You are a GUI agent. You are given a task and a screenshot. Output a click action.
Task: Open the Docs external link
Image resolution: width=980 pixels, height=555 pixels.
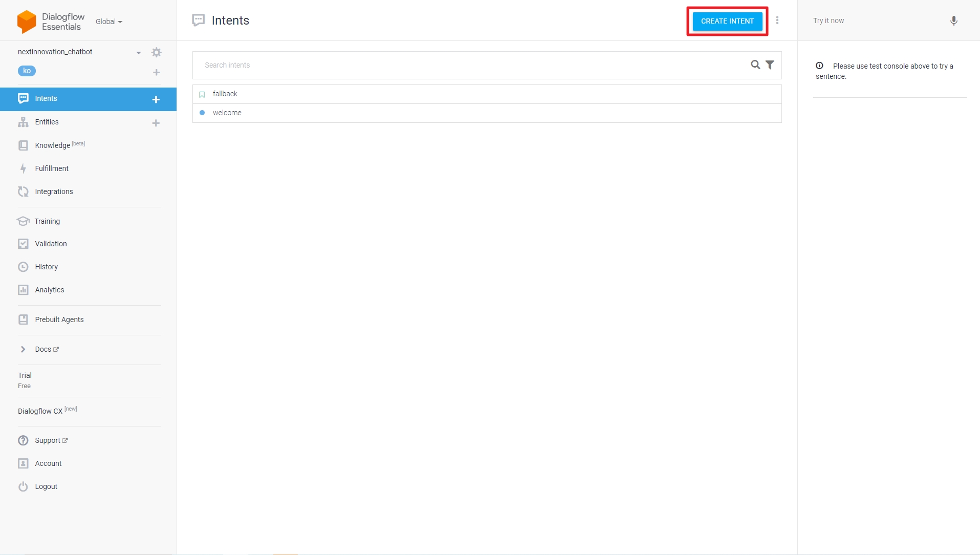[47, 349]
